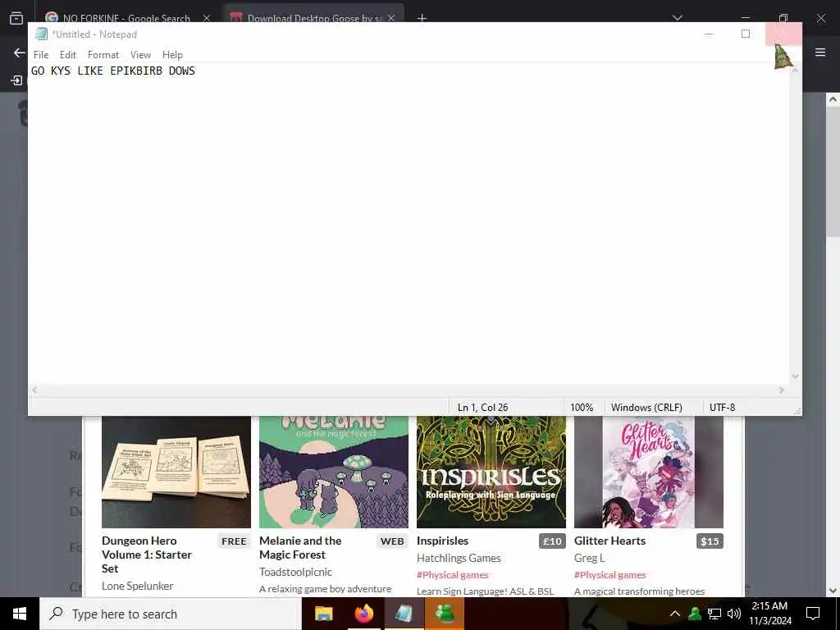Open the Edit menu in Notepad
Image resolution: width=840 pixels, height=630 pixels.
[68, 55]
